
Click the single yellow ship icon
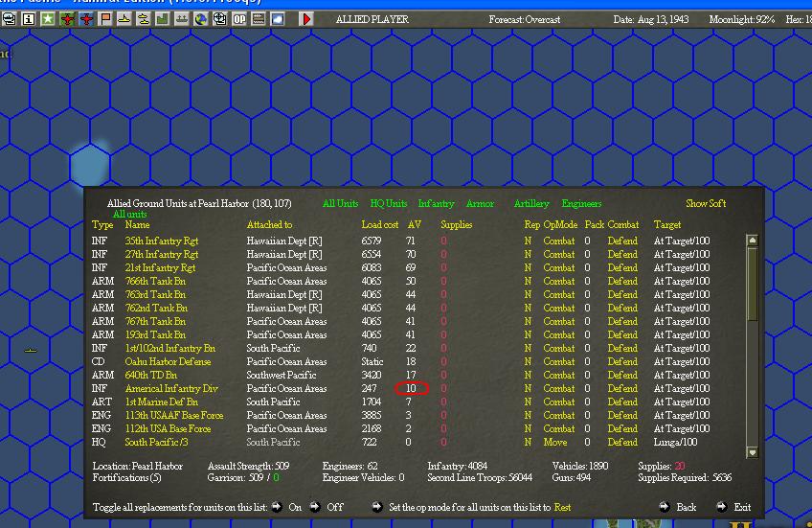124,19
